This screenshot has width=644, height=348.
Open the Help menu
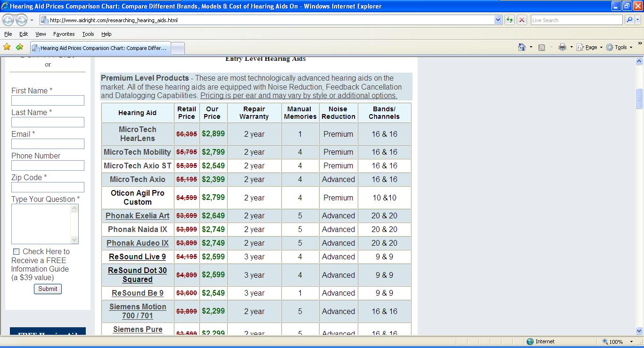coord(106,34)
